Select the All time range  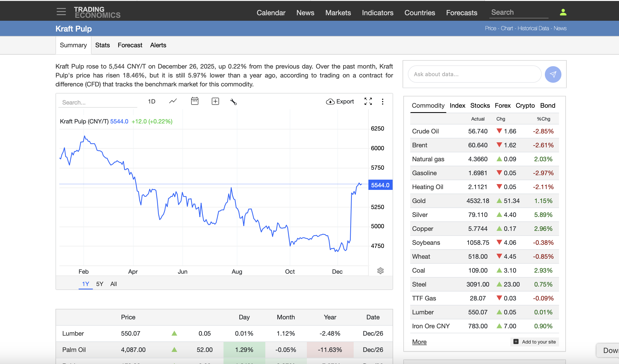(113, 284)
